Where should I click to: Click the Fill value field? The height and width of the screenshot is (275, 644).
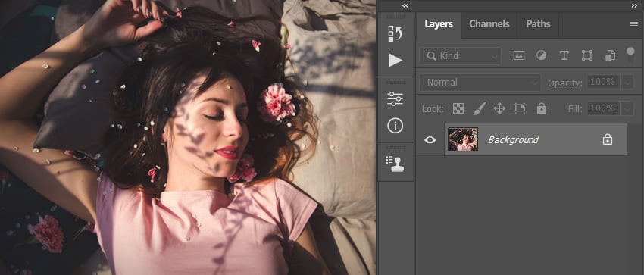pyautogui.click(x=602, y=108)
